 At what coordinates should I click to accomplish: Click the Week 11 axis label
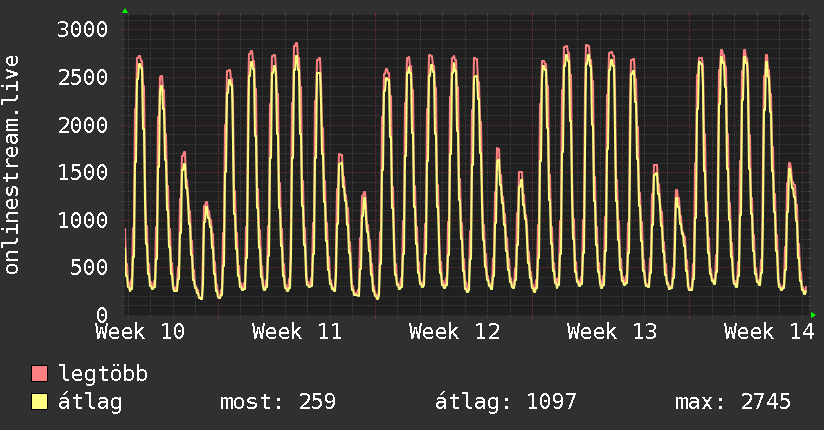[x=297, y=332]
